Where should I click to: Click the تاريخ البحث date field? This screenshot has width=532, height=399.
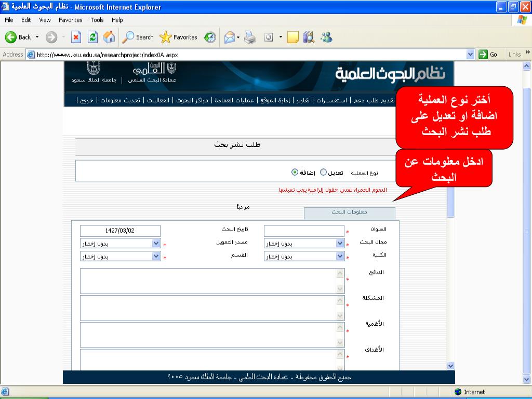click(x=121, y=231)
